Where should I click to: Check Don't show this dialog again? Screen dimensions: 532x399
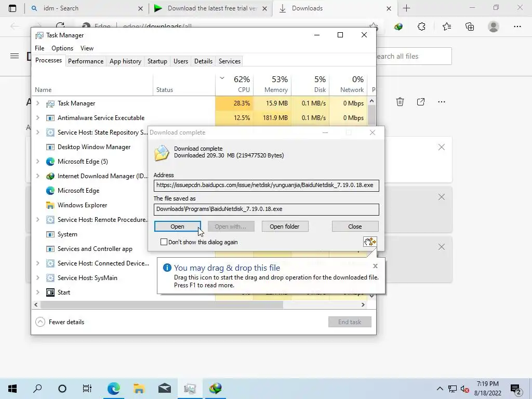click(x=164, y=242)
